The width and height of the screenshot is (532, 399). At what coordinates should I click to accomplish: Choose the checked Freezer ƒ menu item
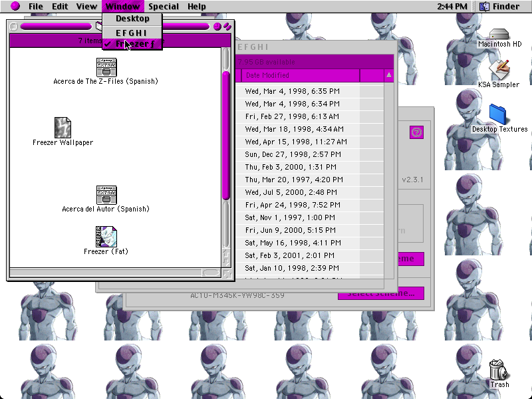(132, 44)
